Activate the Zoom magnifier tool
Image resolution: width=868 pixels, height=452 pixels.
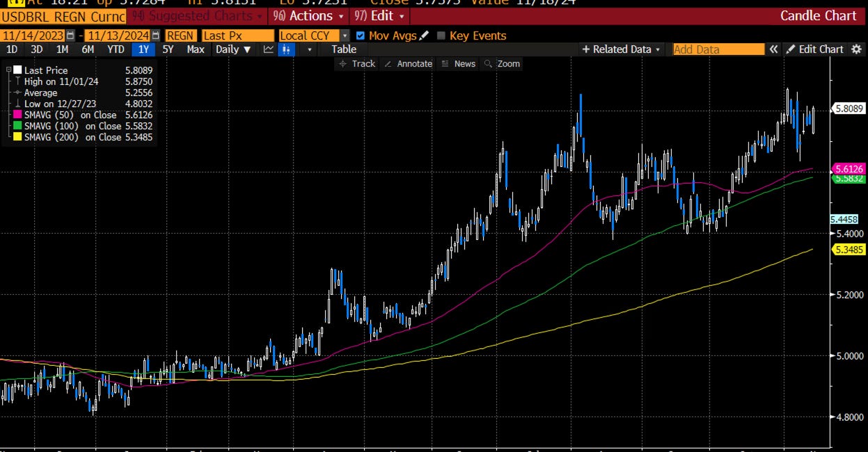502,63
